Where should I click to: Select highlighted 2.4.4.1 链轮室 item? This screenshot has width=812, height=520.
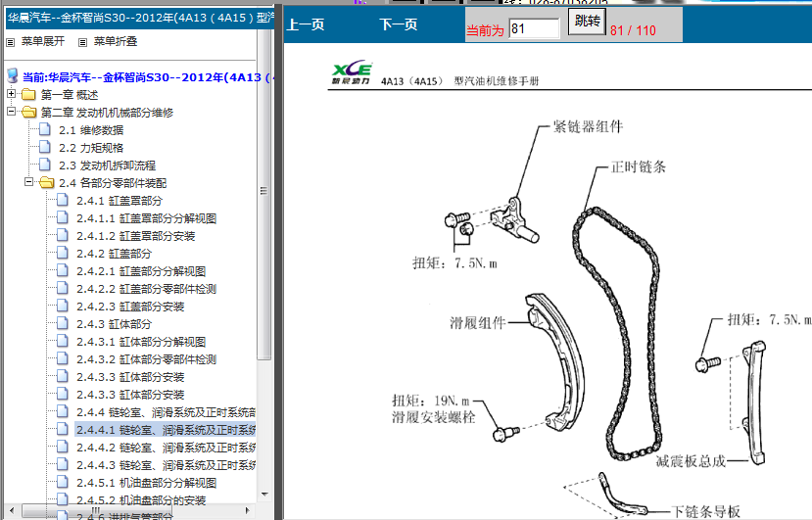click(x=166, y=429)
